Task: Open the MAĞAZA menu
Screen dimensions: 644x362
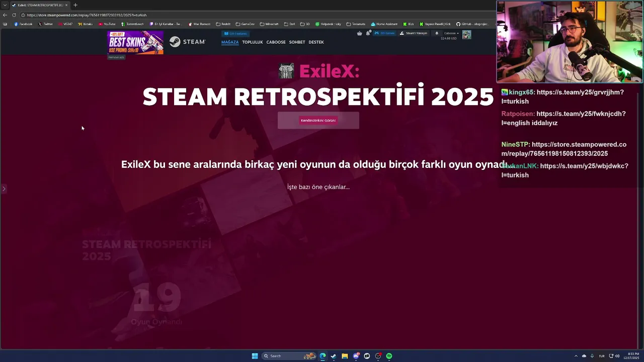Action: pyautogui.click(x=230, y=42)
